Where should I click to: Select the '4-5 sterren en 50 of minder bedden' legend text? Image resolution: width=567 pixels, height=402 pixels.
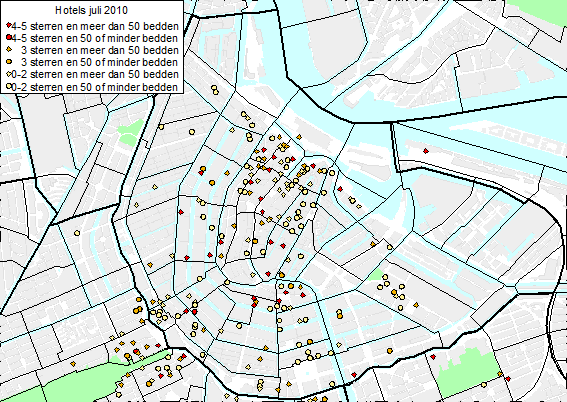pos(95,38)
